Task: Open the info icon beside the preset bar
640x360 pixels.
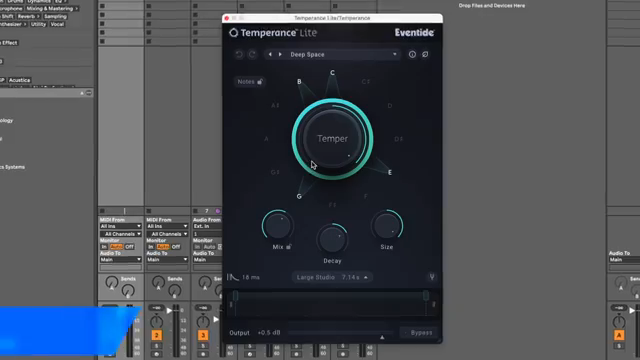Action: [412, 54]
